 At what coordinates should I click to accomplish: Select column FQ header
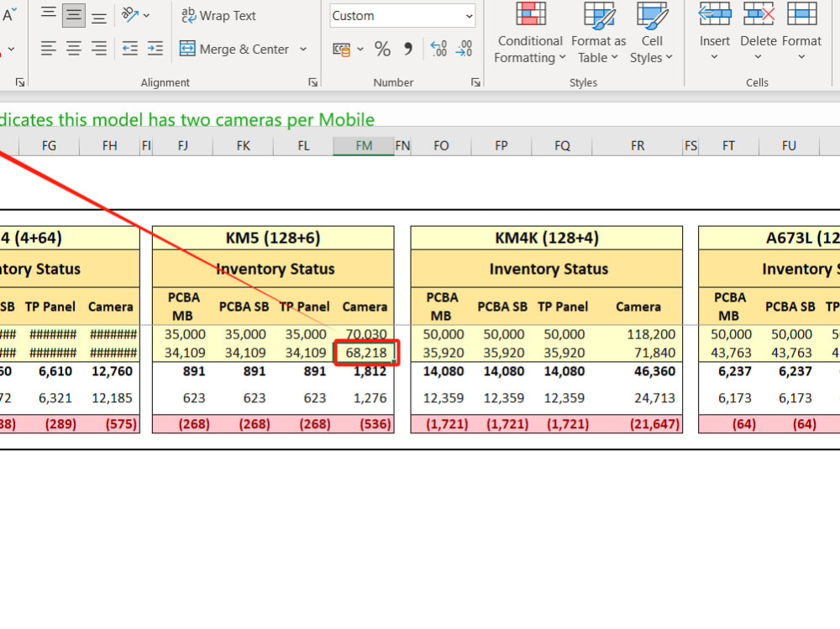point(562,146)
